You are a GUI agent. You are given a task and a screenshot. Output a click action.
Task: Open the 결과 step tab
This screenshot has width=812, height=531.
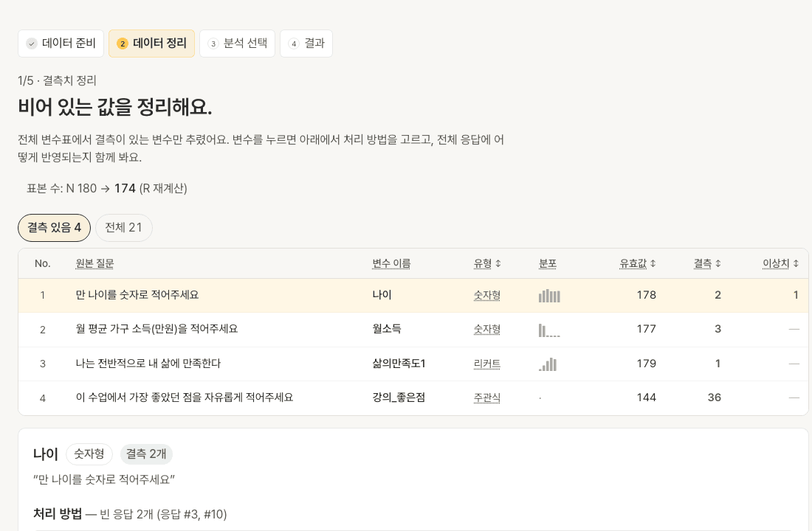(x=306, y=44)
